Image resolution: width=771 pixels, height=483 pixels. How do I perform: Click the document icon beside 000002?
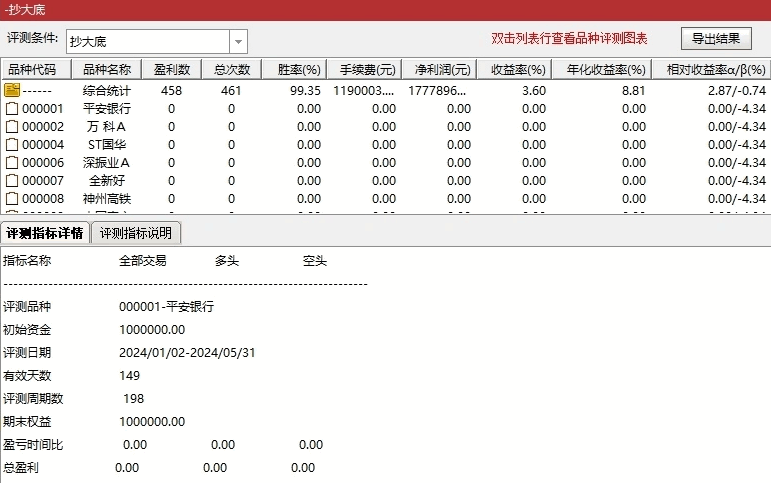[12, 126]
